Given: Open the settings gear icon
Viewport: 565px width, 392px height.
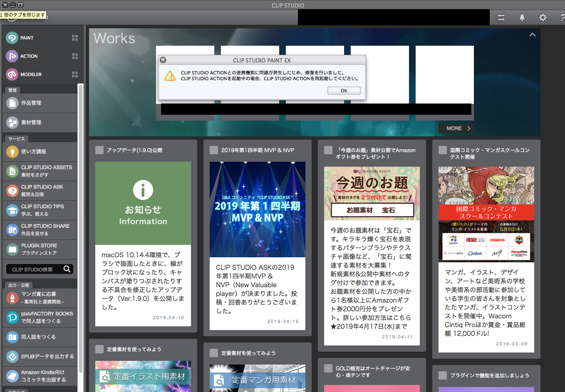Looking at the screenshot, I should [543, 17].
